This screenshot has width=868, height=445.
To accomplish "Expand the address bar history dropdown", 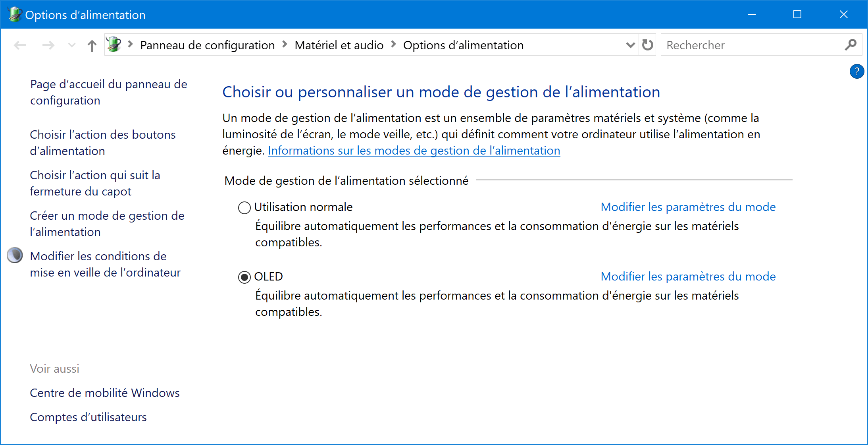I will (630, 45).
